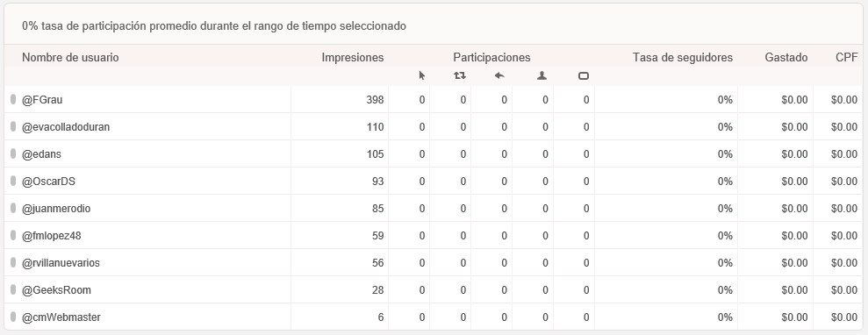Image resolution: width=868 pixels, height=335 pixels.
Task: Open the @evacolladoduran username link
Action: (x=66, y=127)
